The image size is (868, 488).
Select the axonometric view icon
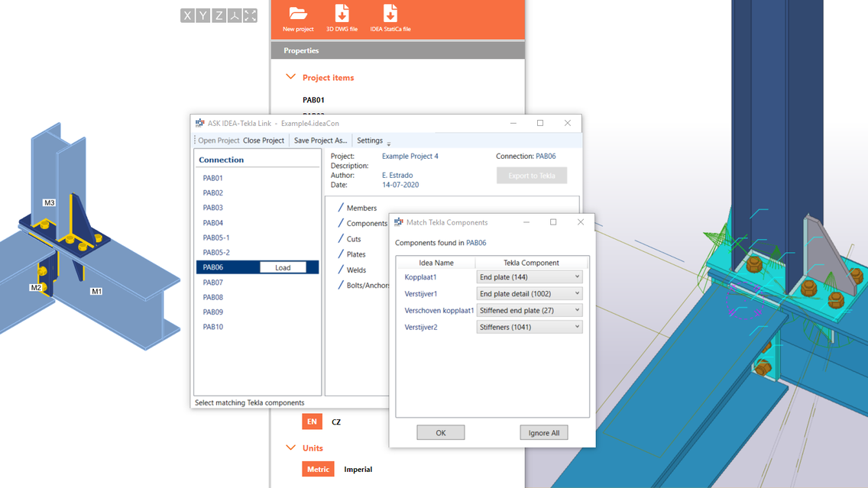tap(235, 15)
